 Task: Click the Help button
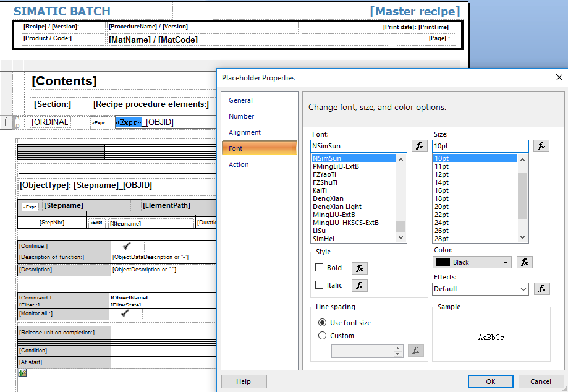click(x=244, y=381)
